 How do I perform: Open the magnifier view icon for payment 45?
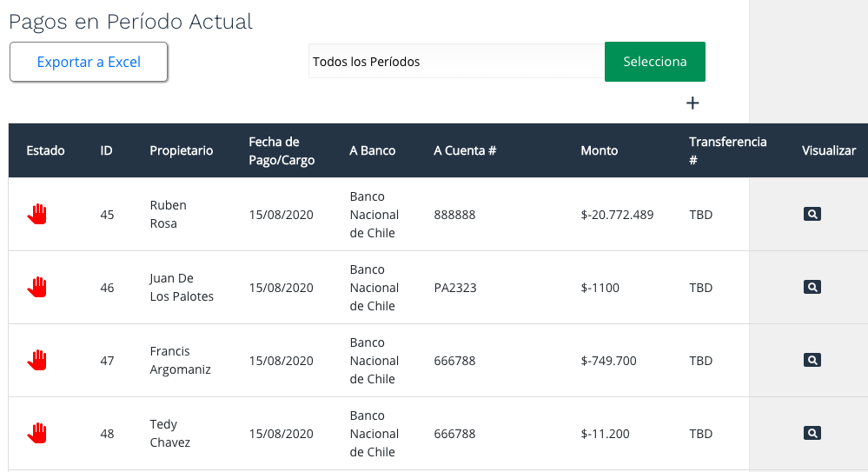coord(812,214)
